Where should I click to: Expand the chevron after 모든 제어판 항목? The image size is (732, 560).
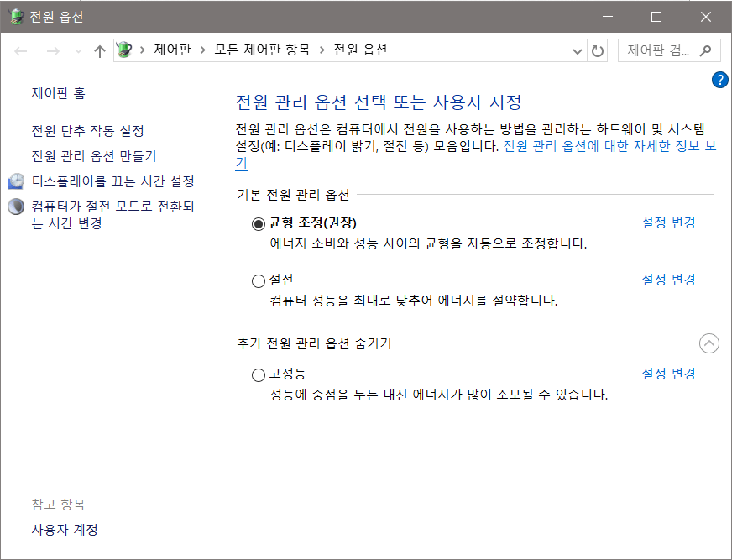pos(322,50)
